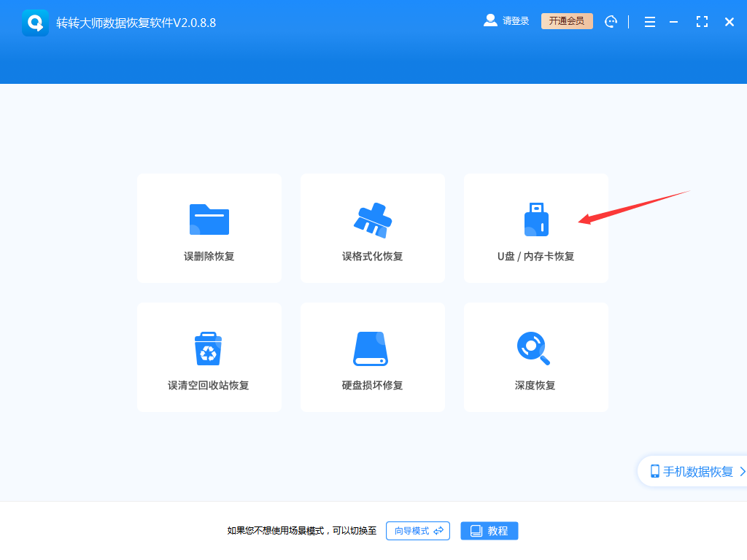The width and height of the screenshot is (747, 560).
Task: Click the fullscreen toggle in the title bar
Action: [x=702, y=21]
